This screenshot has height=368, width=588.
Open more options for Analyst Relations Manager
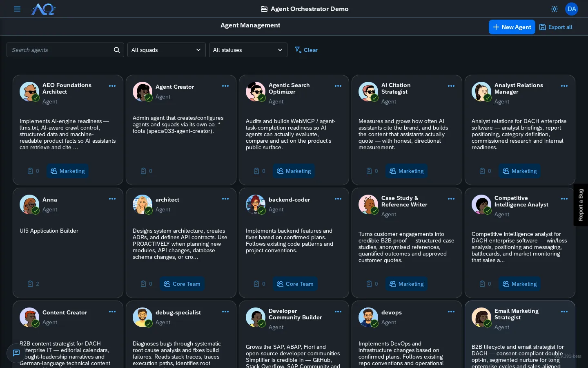pyautogui.click(x=564, y=86)
